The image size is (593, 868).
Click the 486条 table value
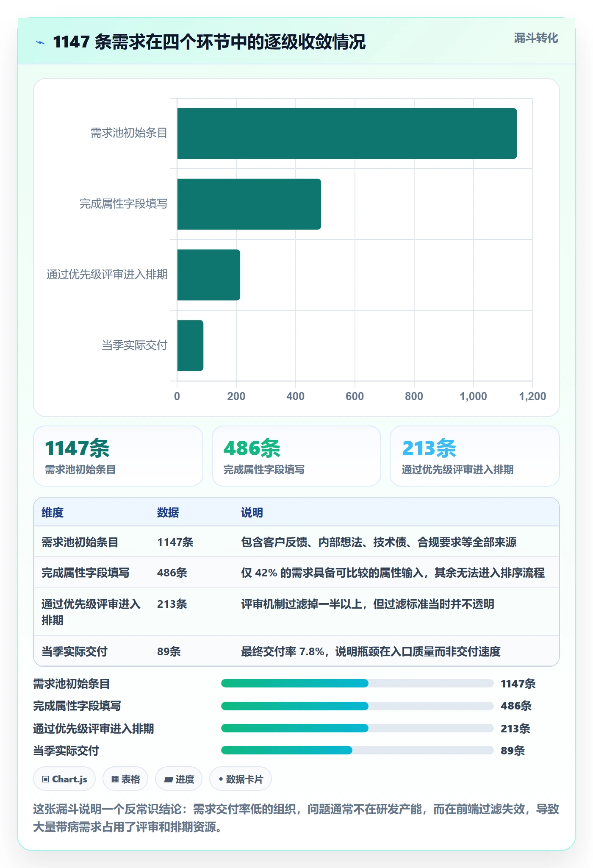click(x=172, y=573)
